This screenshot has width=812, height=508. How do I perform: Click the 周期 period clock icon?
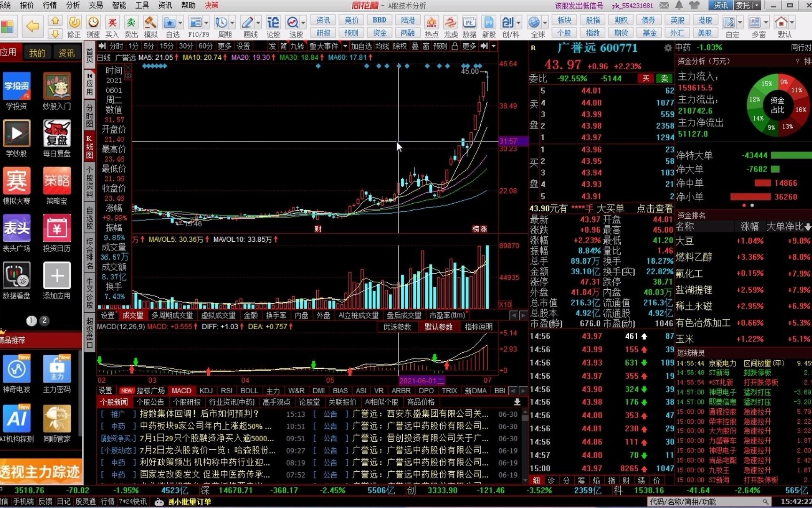pyautogui.click(x=221, y=23)
